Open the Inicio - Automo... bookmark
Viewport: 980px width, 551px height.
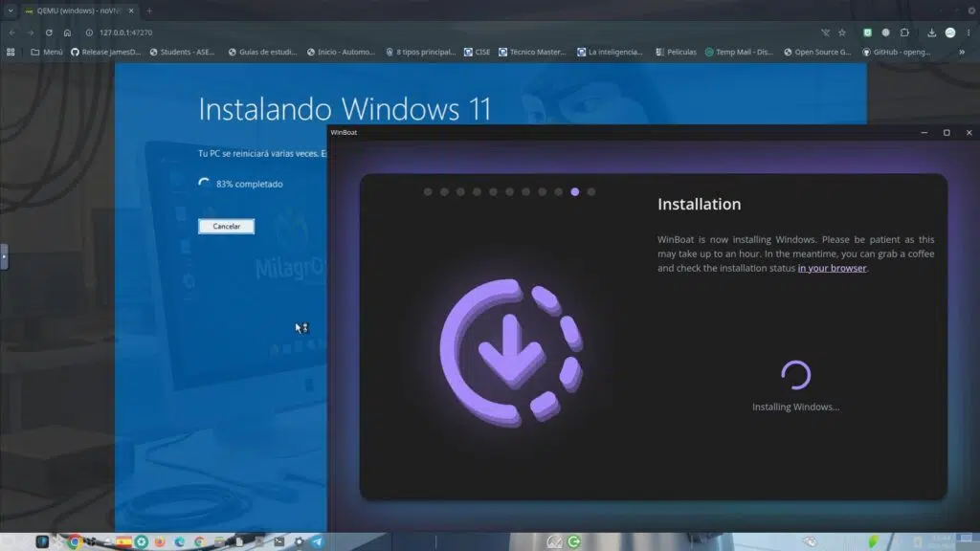click(x=341, y=52)
